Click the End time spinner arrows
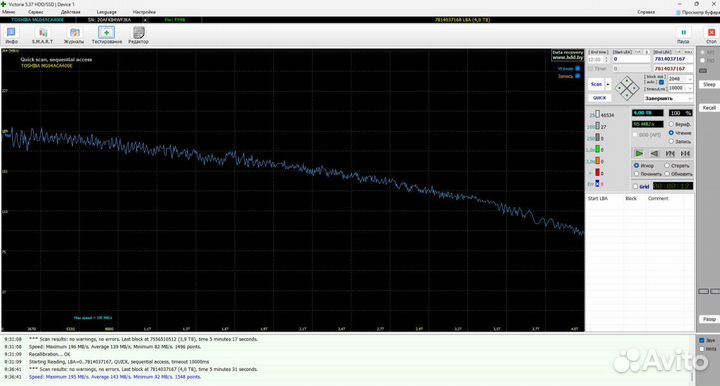Viewport: 720px width, 386px height. click(x=607, y=60)
